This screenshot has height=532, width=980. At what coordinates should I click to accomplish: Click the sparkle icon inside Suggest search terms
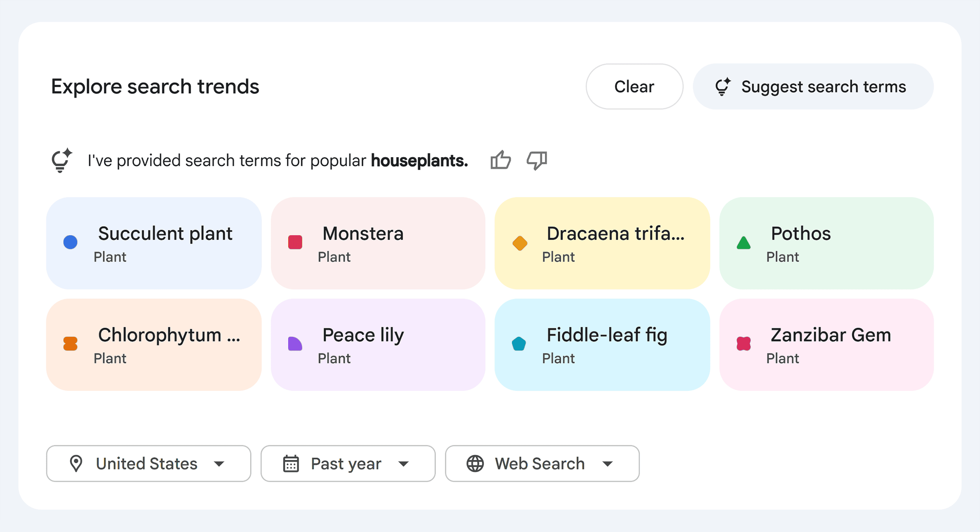(x=723, y=86)
